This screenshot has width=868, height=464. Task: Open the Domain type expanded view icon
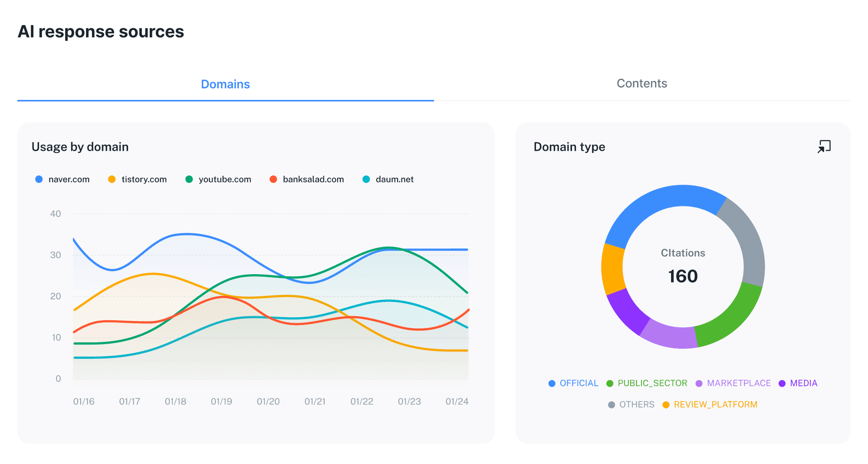[823, 147]
